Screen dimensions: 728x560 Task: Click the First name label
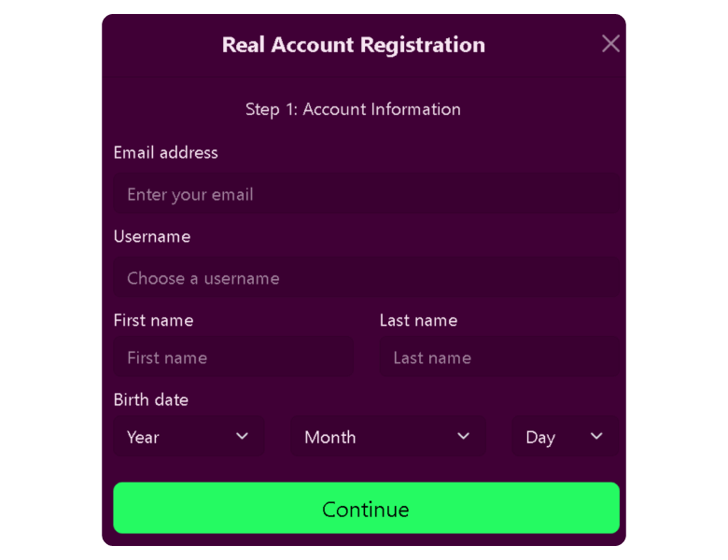[x=153, y=321]
